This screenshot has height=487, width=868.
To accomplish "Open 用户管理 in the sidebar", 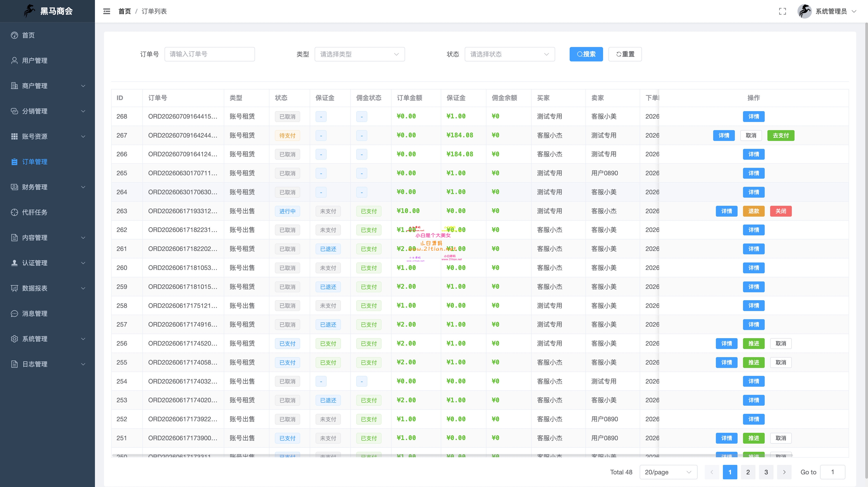I will click(47, 60).
